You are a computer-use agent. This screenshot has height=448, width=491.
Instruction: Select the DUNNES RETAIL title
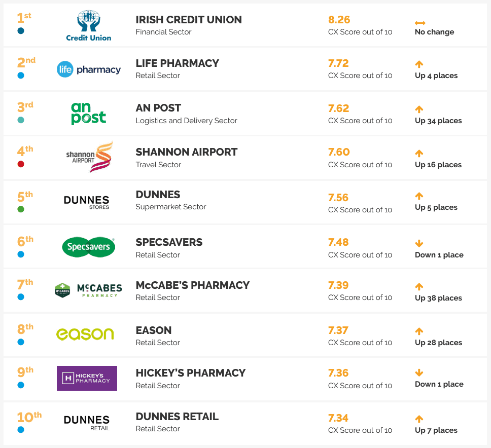[177, 417]
